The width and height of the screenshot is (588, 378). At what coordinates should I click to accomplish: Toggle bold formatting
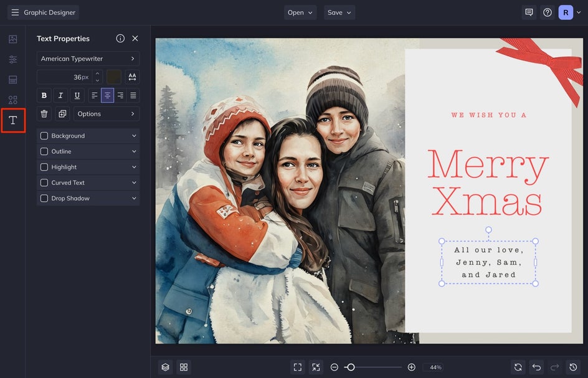click(x=44, y=95)
